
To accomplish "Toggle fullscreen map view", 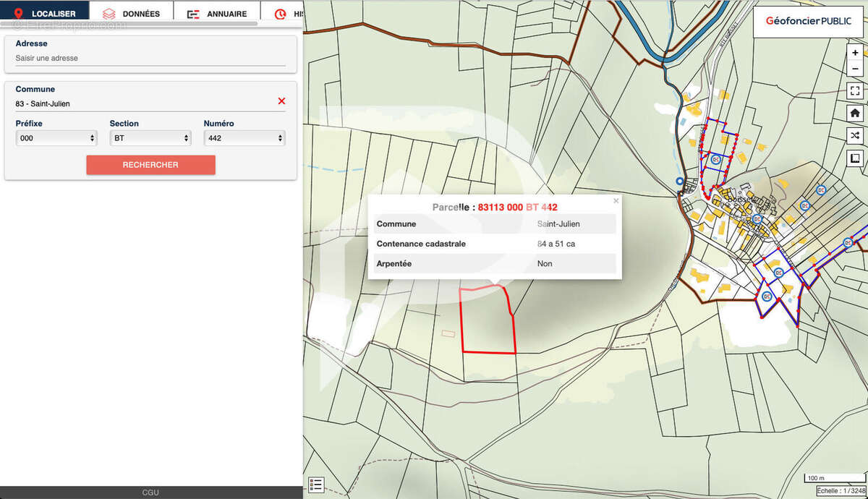I will (855, 91).
